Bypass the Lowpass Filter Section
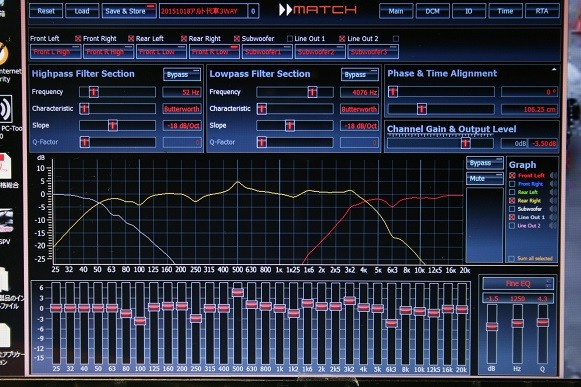This screenshot has height=387, width=581. pos(359,75)
